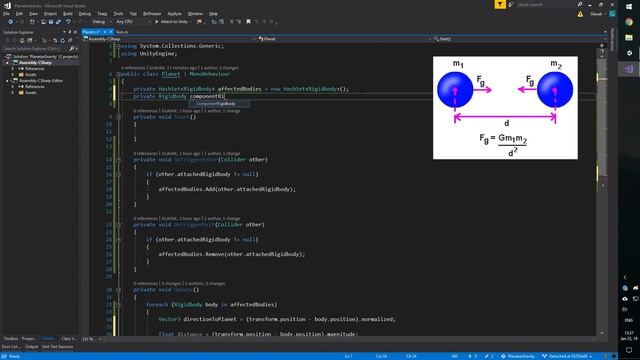Switch to the Class View panel tab

(69, 339)
